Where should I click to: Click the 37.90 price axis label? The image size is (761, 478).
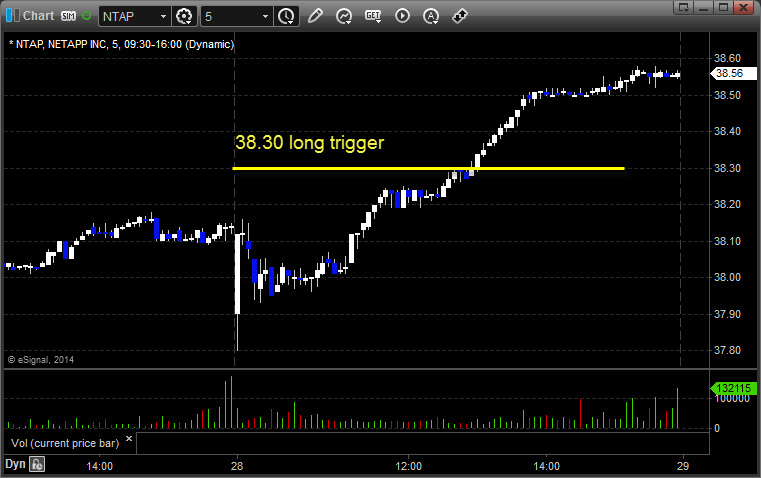coord(728,314)
